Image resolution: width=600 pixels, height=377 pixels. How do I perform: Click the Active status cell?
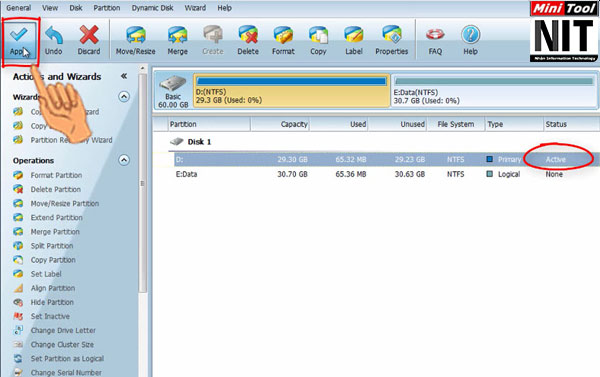click(x=556, y=159)
